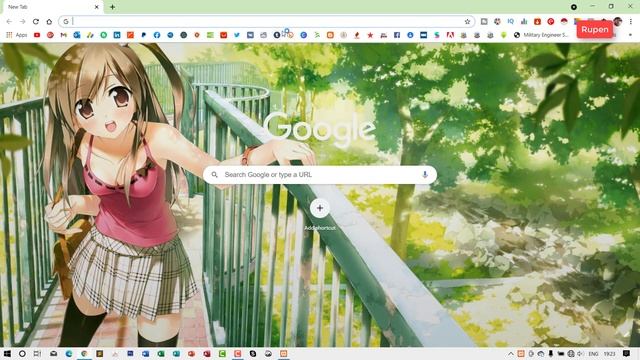Open the Gmail bookmark
The image size is (640, 360).
[x=63, y=35]
